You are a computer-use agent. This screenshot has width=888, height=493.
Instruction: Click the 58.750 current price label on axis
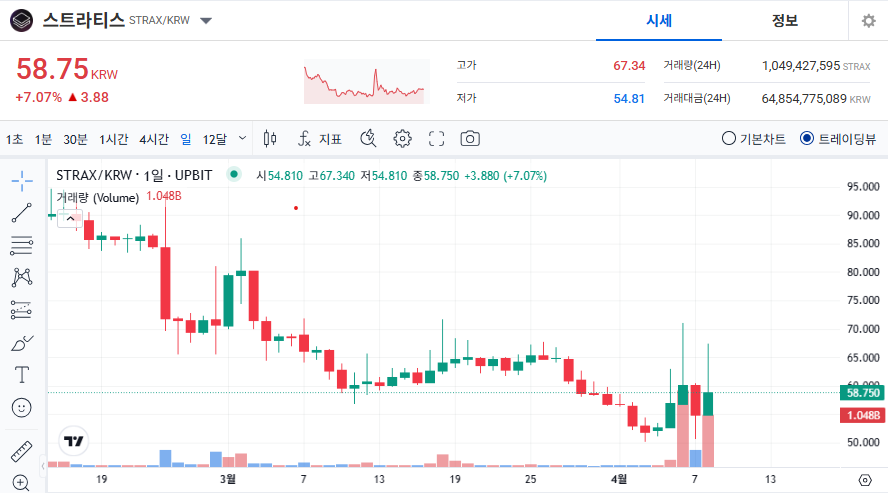coord(862,393)
